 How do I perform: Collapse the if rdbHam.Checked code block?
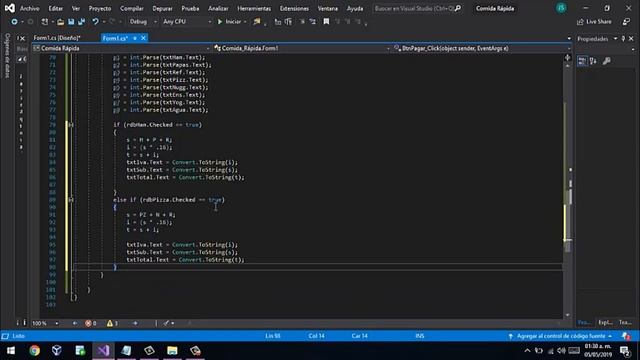coord(71,125)
